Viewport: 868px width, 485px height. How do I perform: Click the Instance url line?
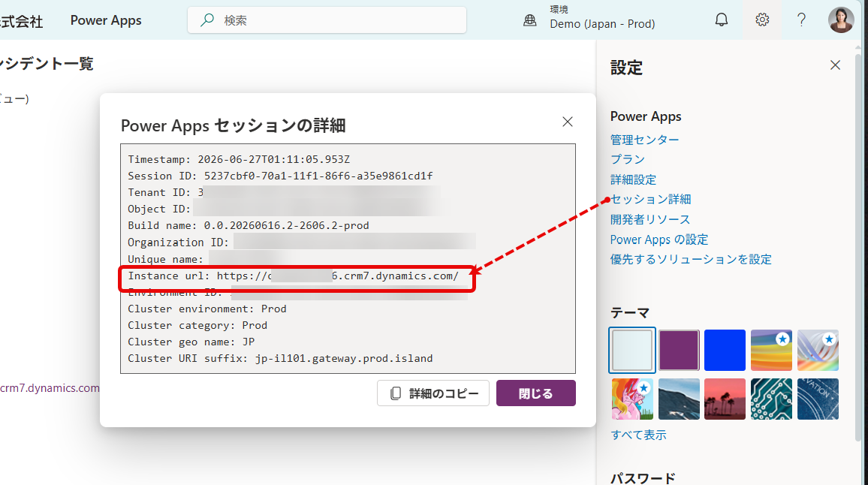click(x=294, y=276)
